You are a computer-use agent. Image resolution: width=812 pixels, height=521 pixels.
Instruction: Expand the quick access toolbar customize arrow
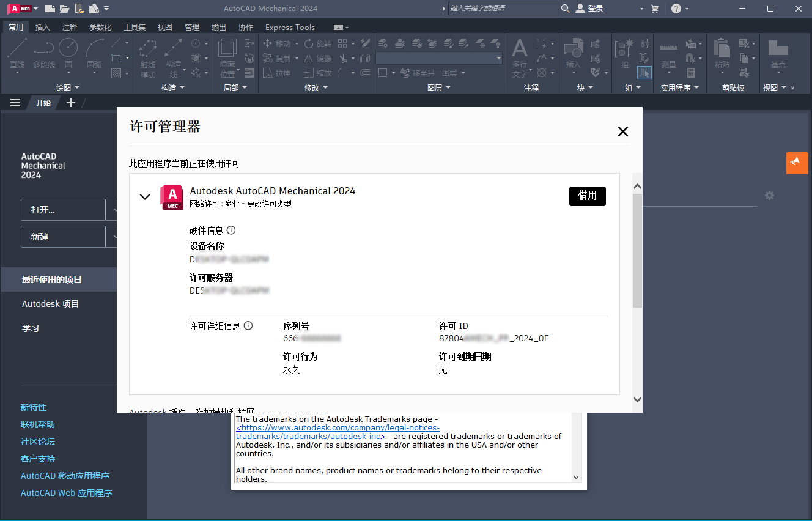(x=107, y=9)
